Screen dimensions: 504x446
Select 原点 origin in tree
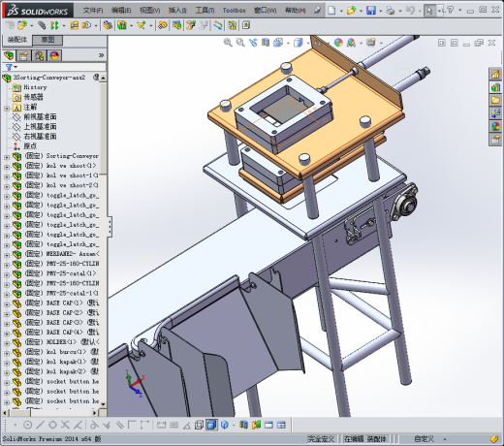30,146
